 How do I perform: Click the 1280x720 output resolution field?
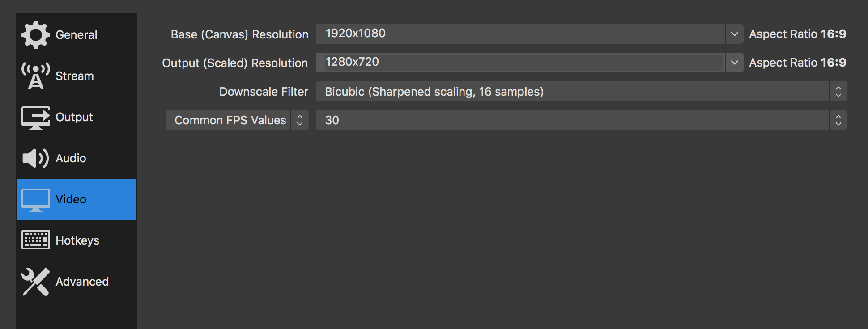click(x=520, y=63)
